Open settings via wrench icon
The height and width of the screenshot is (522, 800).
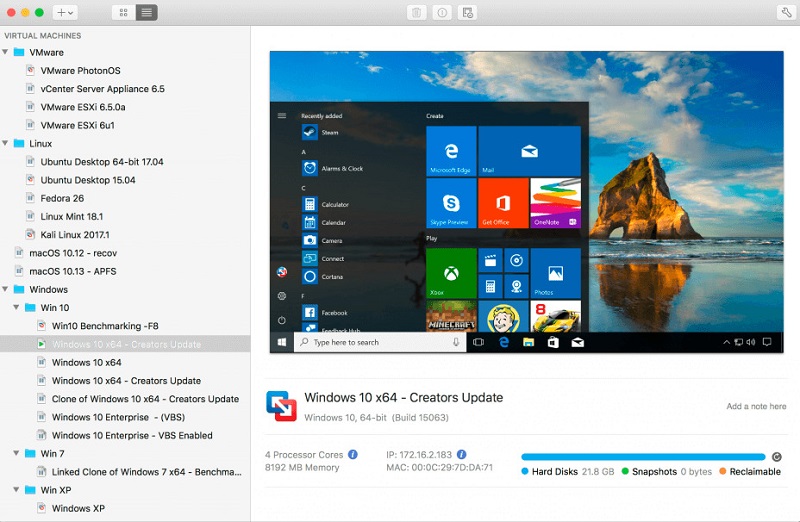pos(786,13)
